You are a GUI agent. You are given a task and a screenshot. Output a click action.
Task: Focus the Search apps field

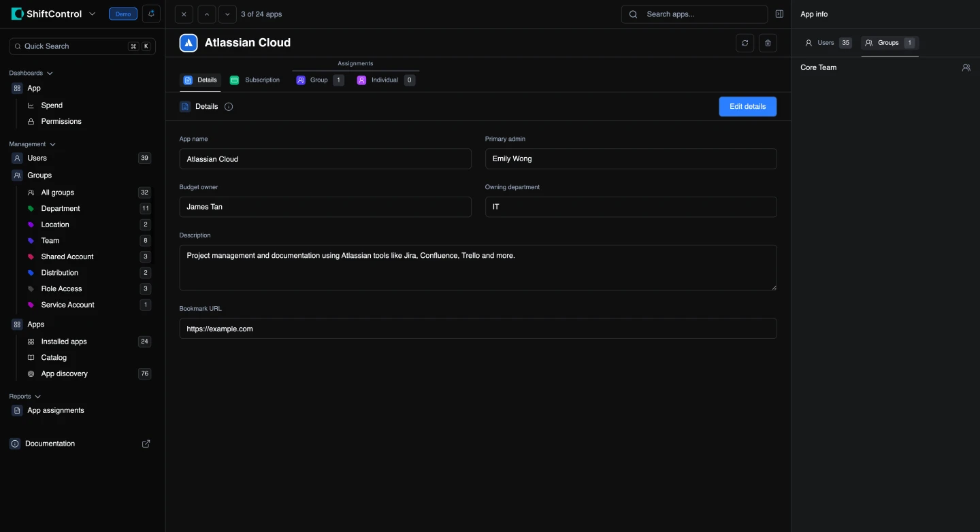694,14
